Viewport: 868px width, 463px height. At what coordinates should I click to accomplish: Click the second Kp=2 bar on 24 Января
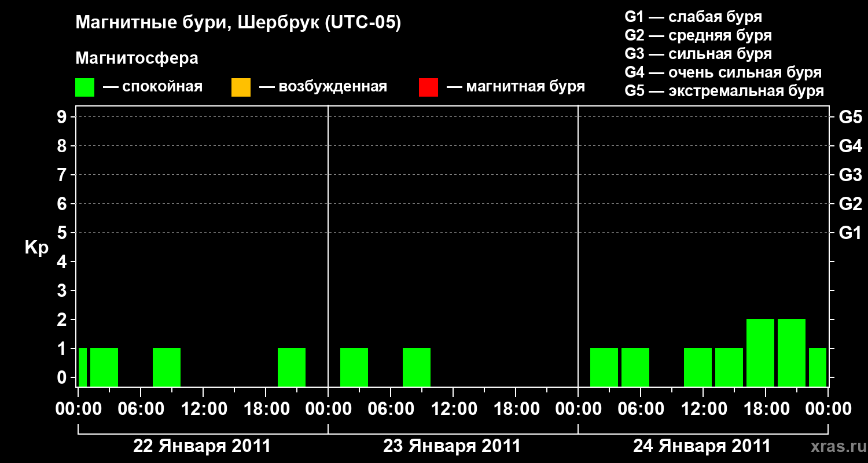pos(792,352)
